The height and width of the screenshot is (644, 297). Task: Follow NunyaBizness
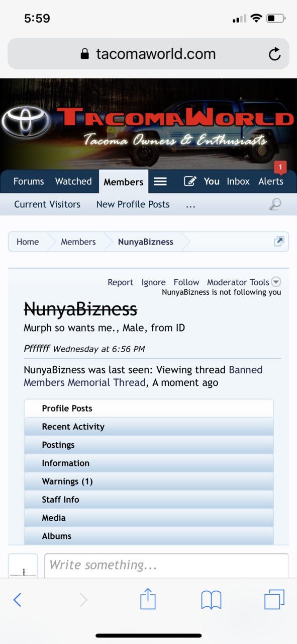(186, 282)
